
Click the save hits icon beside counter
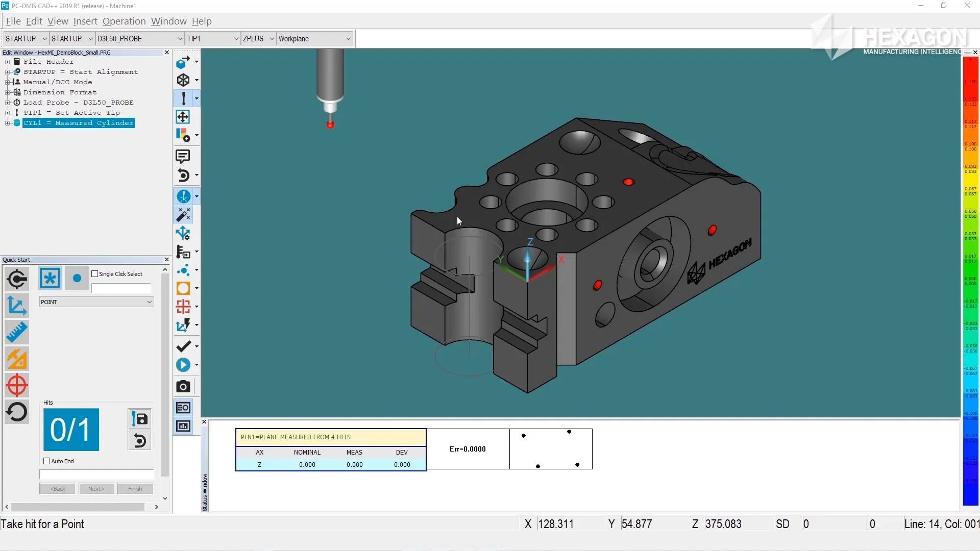click(139, 419)
